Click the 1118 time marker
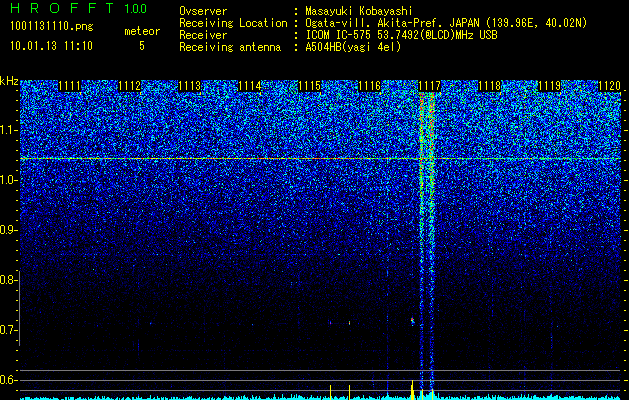Viewport: 629px width, 400px height. click(x=489, y=86)
